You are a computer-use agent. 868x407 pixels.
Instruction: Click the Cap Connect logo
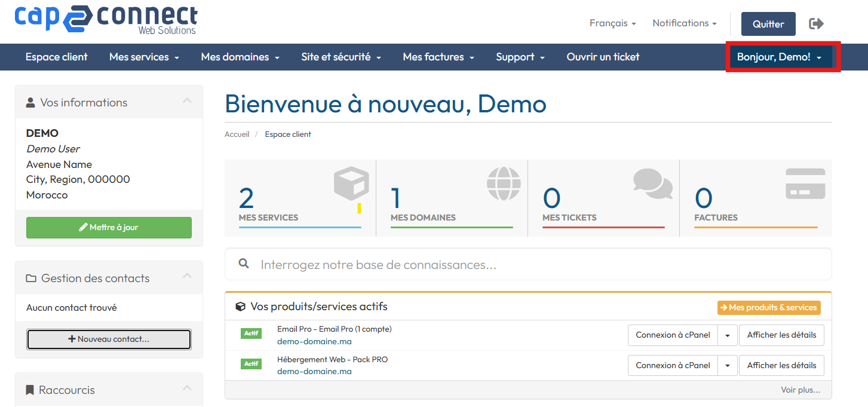point(105,20)
